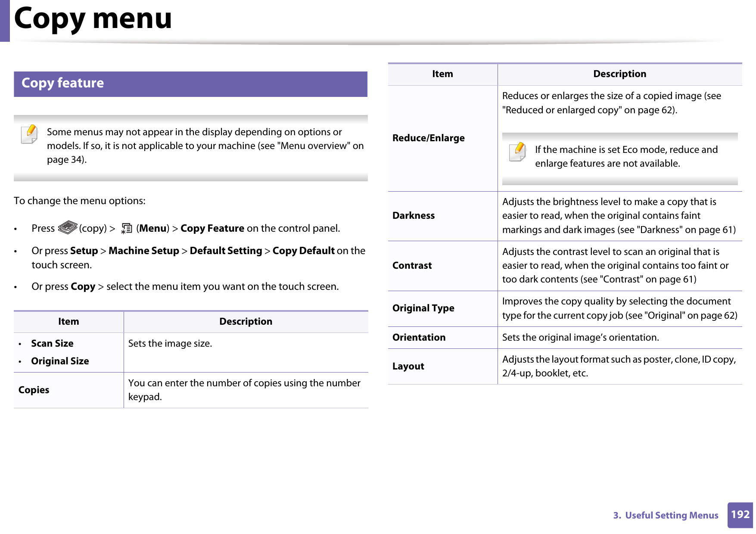Click the bold 'Machine Setup' text
Viewport: 756px width, 534px height.
coord(144,251)
